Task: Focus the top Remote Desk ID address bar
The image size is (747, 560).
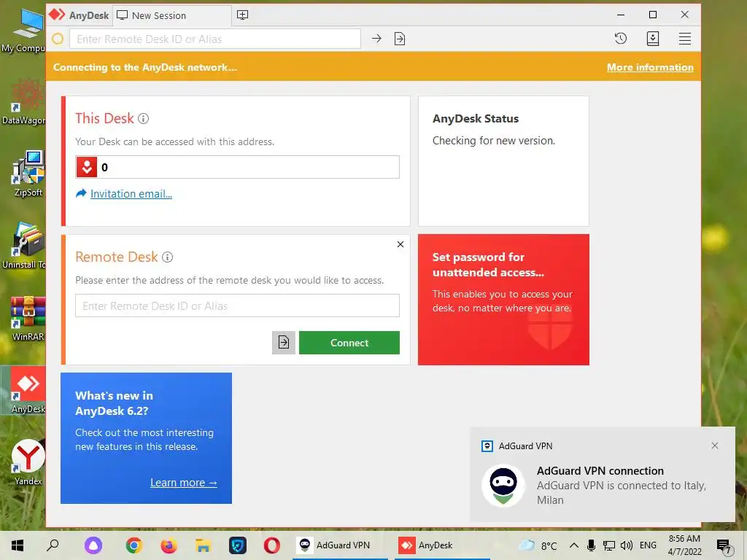Action: [215, 39]
